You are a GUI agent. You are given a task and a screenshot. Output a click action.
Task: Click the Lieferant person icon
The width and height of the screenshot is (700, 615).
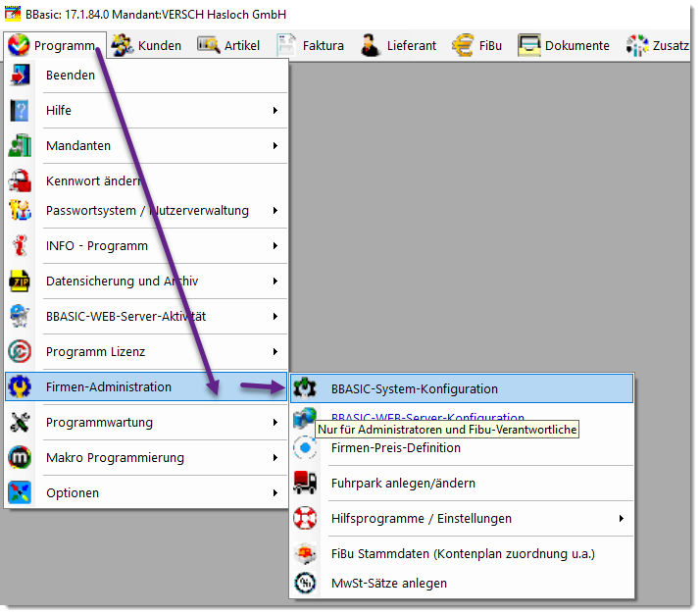point(370,45)
